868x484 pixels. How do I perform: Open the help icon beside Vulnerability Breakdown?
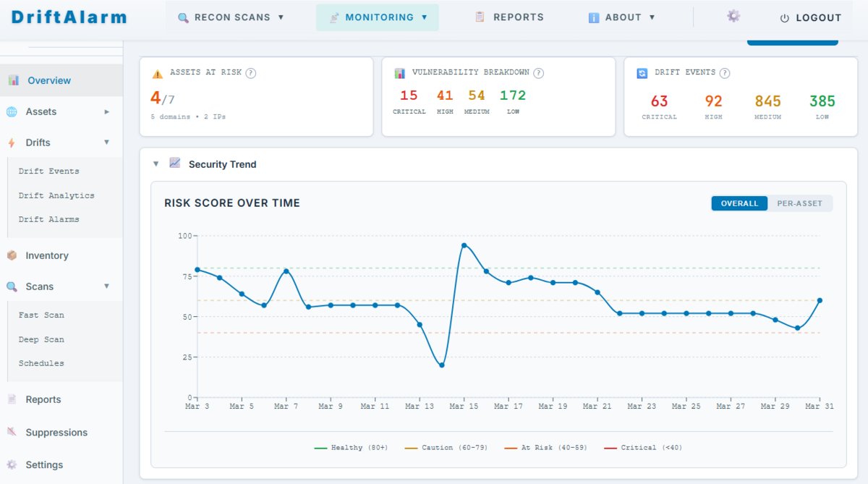538,72
